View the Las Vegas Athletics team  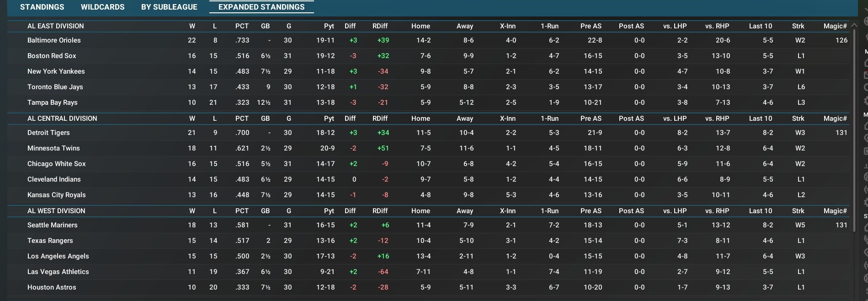point(58,272)
